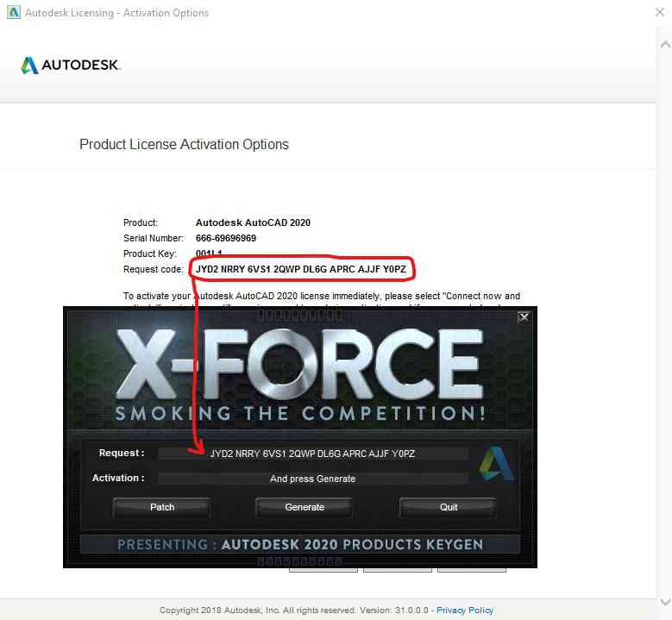
Task: Open the Privacy Policy link
Action: [465, 611]
